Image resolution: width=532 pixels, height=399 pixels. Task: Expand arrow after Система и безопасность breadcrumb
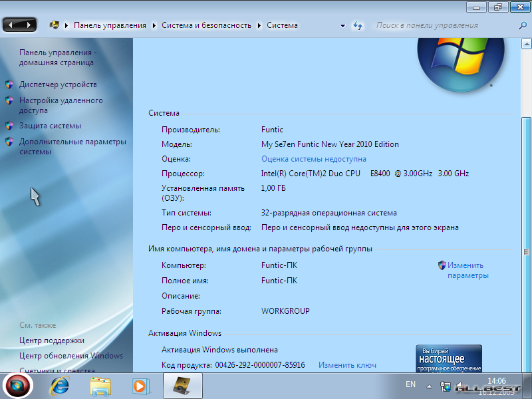click(x=259, y=25)
